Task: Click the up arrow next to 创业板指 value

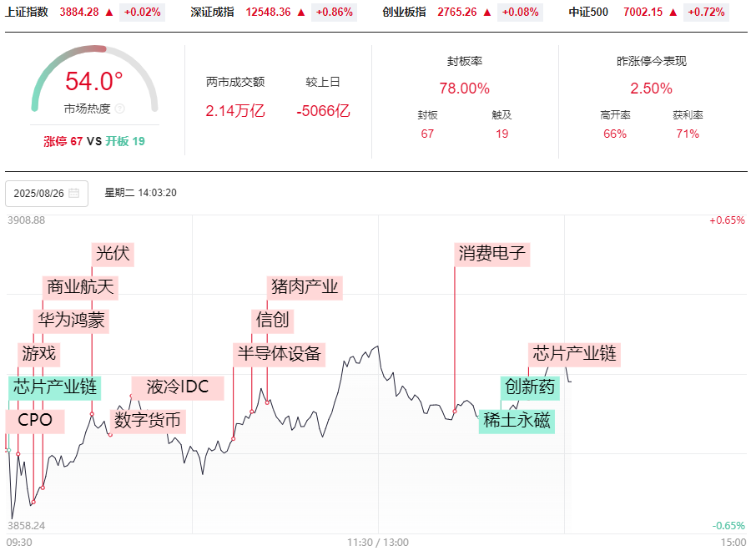Action: pos(486,13)
